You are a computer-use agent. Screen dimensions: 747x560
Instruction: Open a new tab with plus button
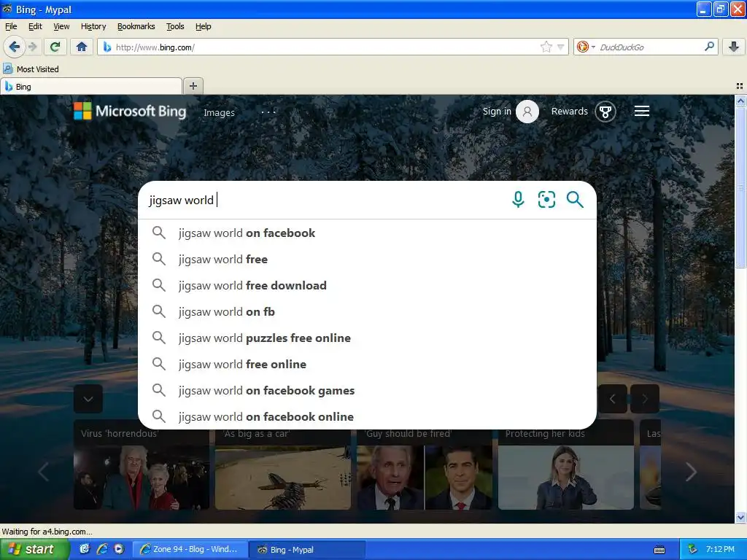(193, 86)
